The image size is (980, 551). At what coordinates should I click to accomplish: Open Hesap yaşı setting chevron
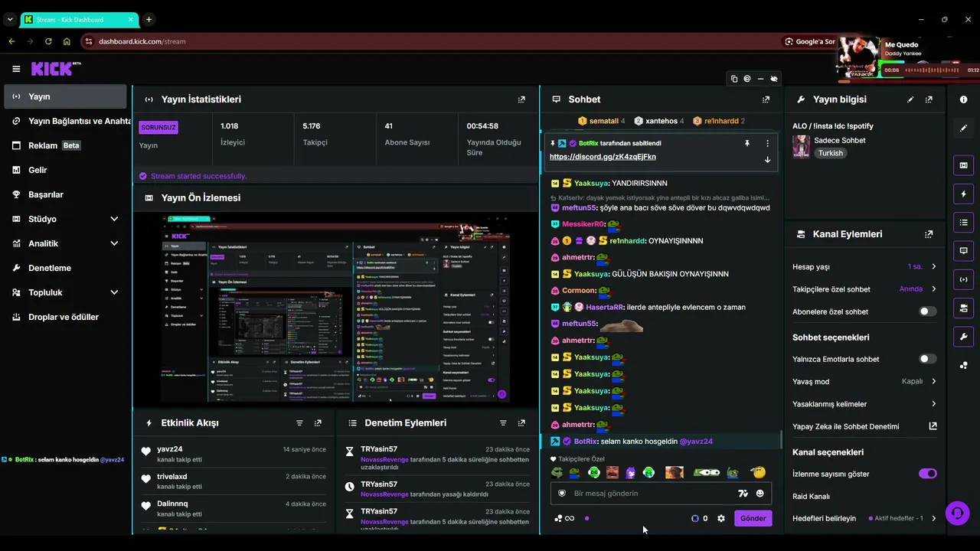(933, 267)
